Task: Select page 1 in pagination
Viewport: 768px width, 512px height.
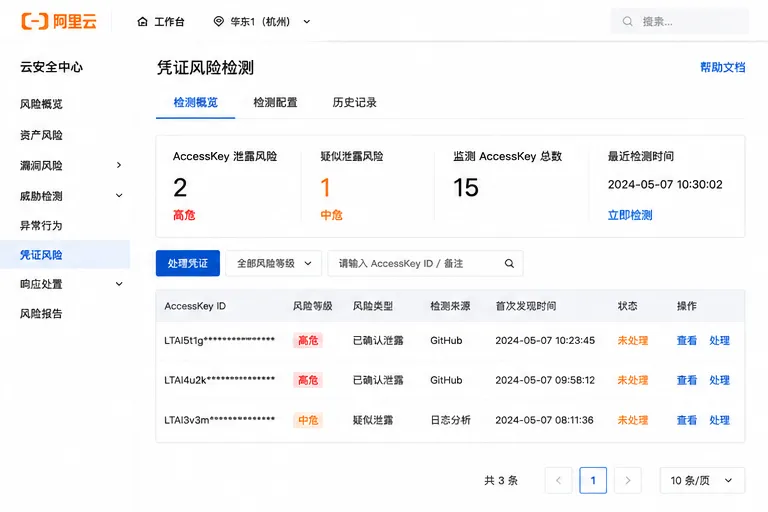Action: click(593, 480)
